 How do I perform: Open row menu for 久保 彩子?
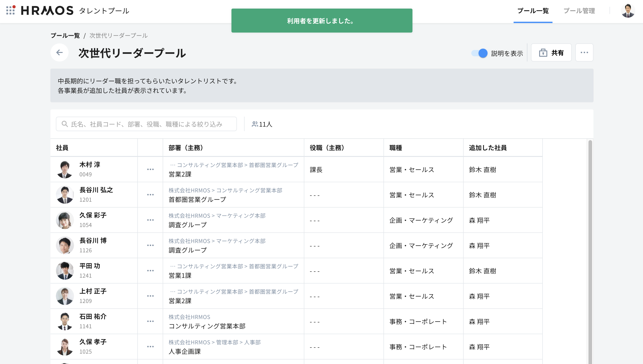(x=150, y=220)
